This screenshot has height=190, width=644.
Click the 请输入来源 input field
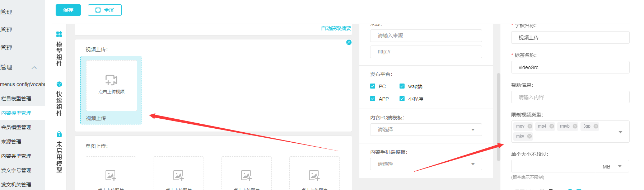tap(426, 35)
